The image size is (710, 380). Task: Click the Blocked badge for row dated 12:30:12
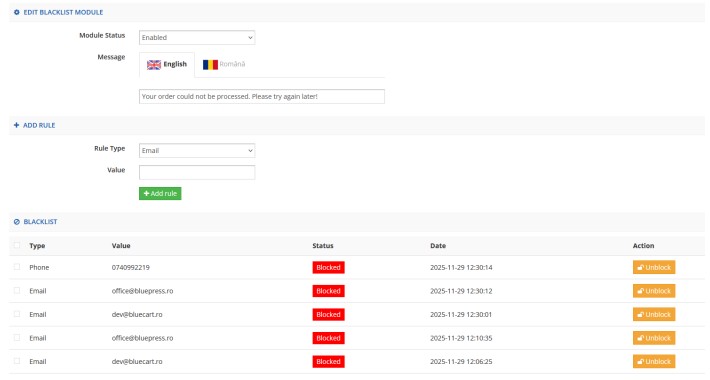click(x=328, y=291)
